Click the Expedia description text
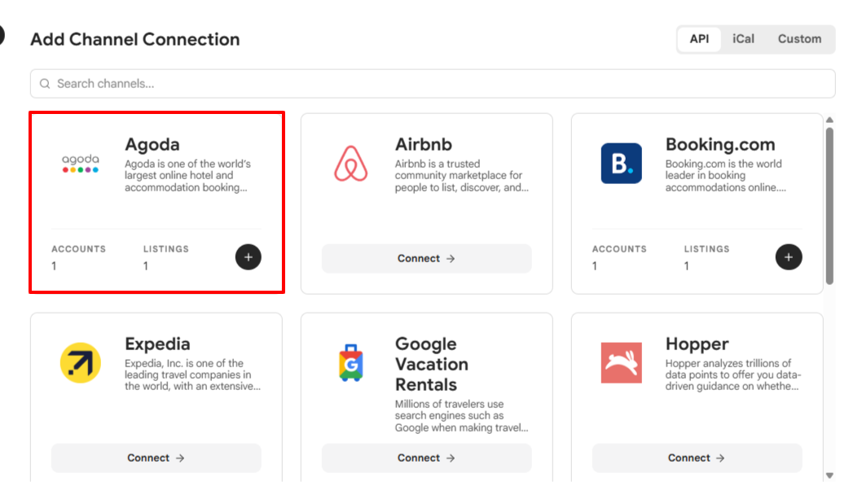The width and height of the screenshot is (862, 504). click(192, 375)
